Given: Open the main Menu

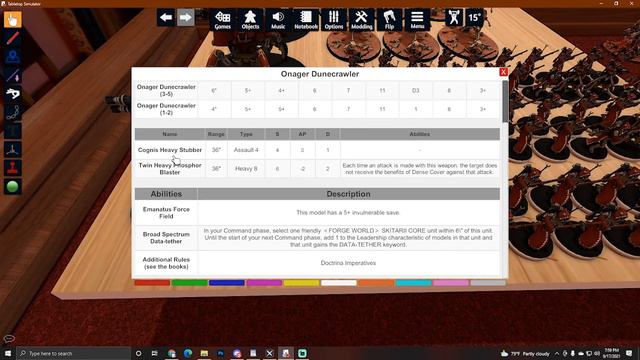Looking at the screenshot, I should click(417, 20).
